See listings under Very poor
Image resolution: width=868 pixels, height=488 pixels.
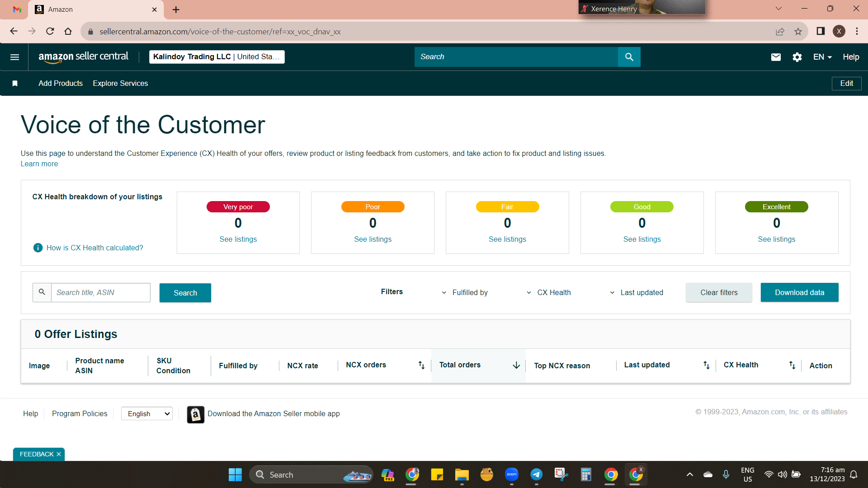(238, 239)
